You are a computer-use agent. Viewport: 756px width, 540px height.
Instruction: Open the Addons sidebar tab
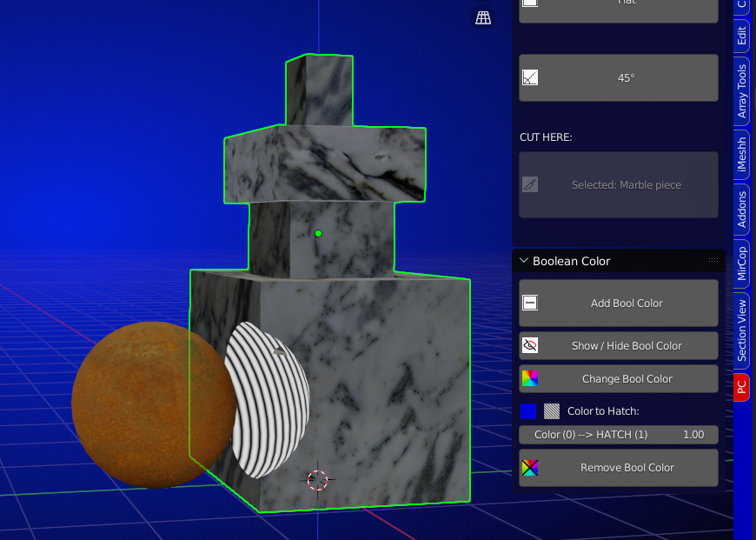(741, 210)
